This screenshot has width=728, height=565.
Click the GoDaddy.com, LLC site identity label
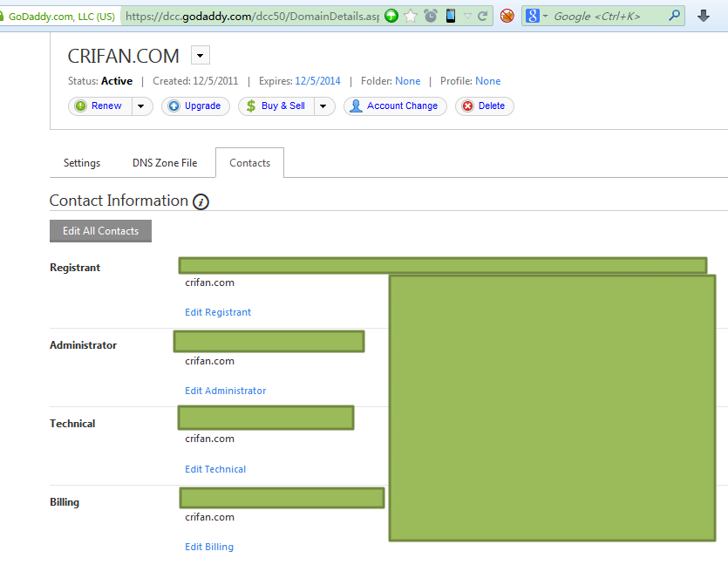point(61,17)
